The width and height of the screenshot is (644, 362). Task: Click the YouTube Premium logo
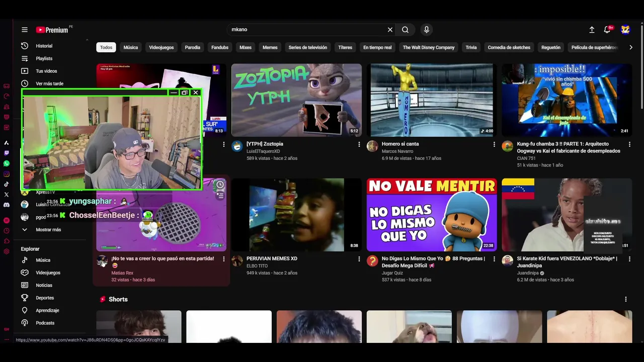coord(52,30)
